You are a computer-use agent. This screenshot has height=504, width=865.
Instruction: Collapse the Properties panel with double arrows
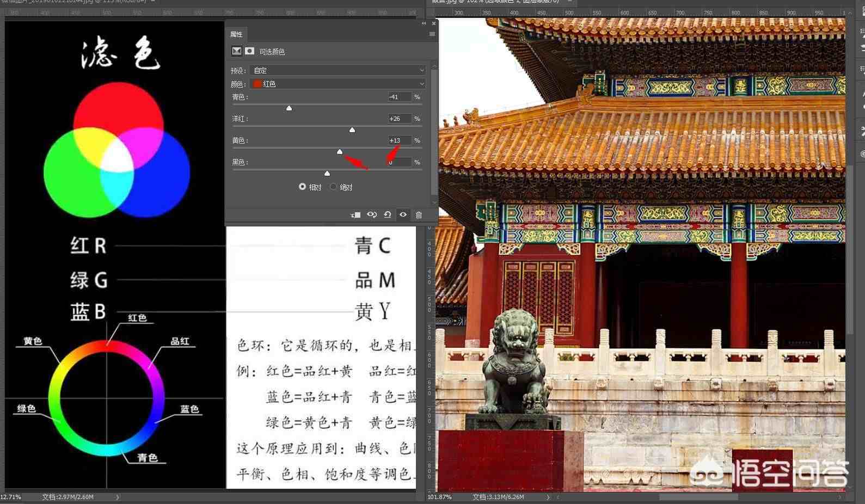pos(424,23)
